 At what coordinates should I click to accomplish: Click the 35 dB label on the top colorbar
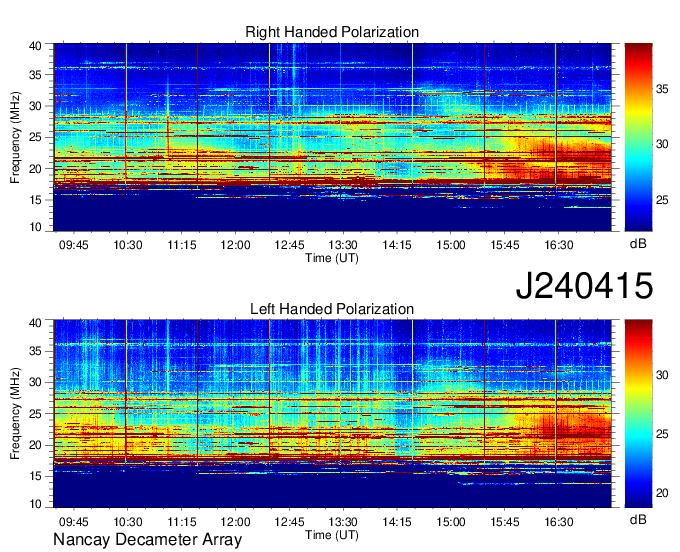tap(662, 89)
